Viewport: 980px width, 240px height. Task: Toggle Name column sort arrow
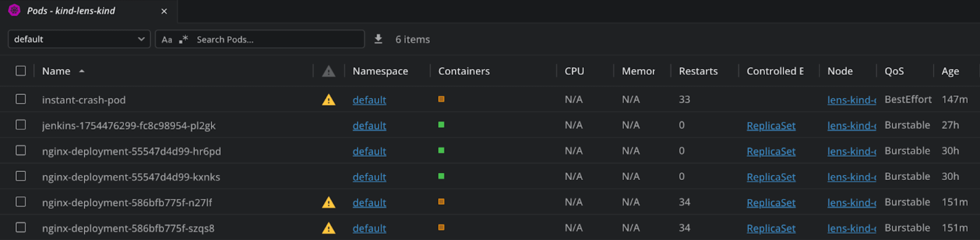82,71
